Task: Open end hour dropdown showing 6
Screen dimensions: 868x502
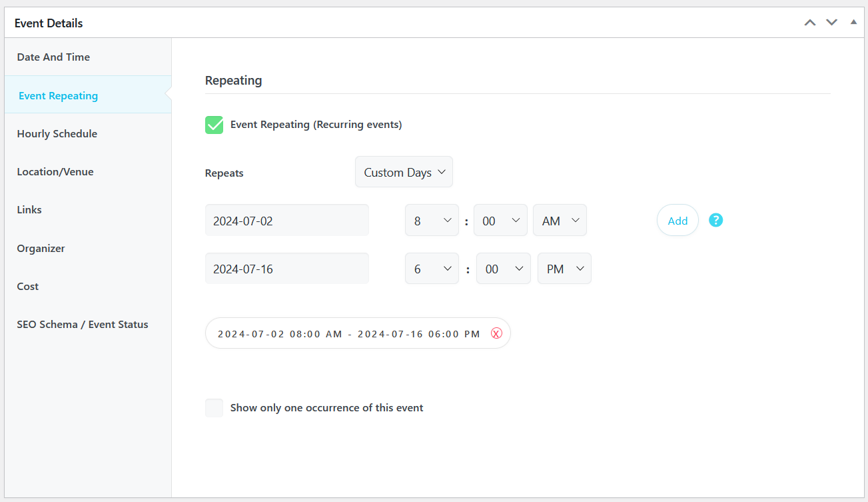Action: tap(432, 269)
